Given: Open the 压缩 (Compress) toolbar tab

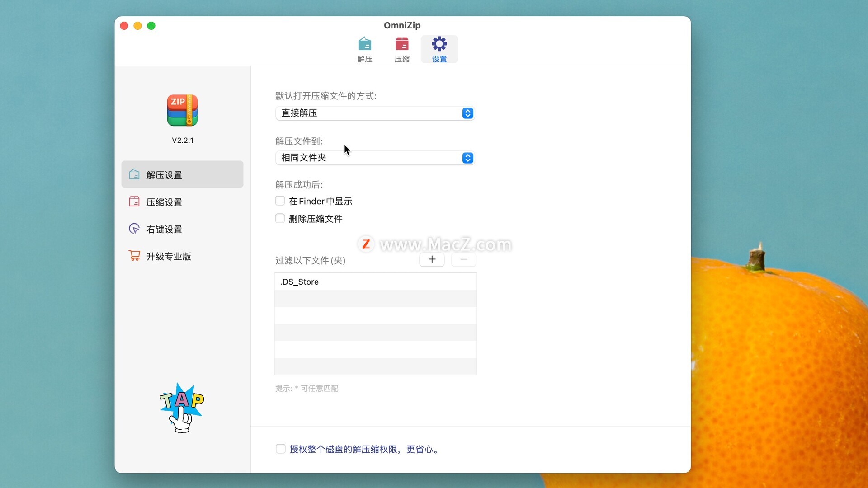Looking at the screenshot, I should [402, 49].
